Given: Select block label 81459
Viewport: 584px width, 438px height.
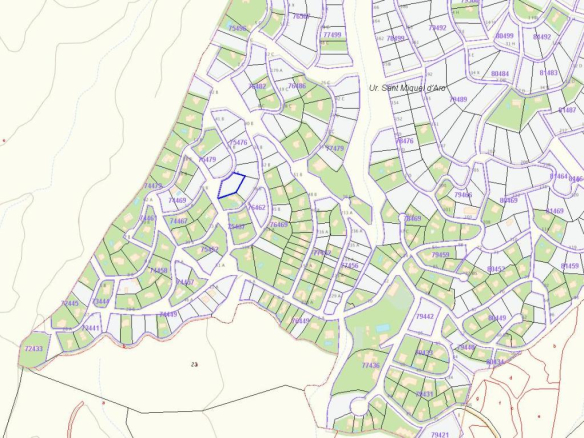Looking at the screenshot, I should [569, 266].
